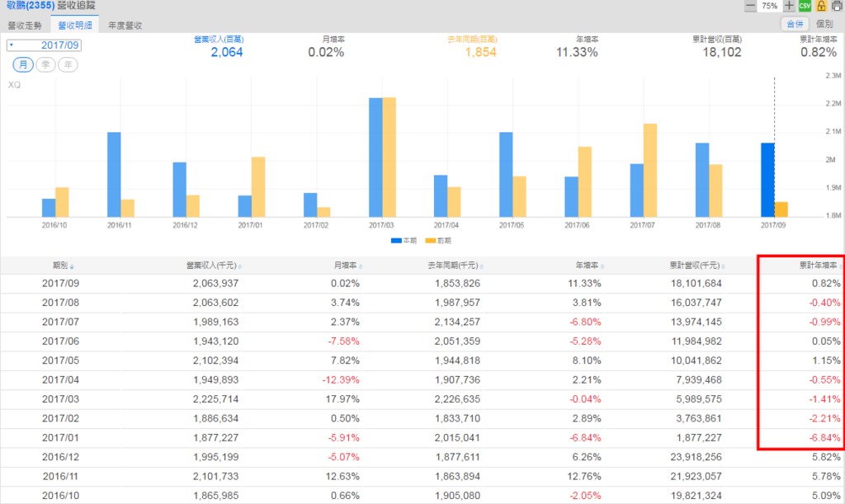This screenshot has height=504, width=845.
Task: Click the orange 前期 legend swatch
Action: (x=431, y=241)
